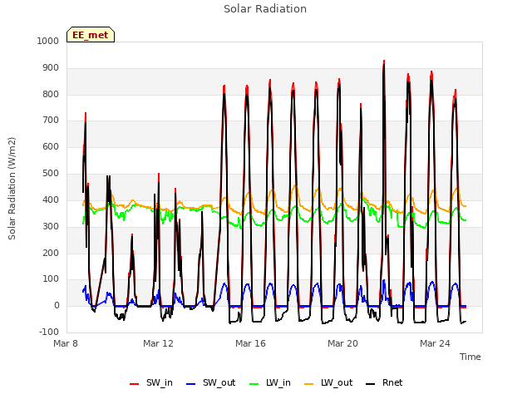Click the black Rnet legend marker
Screen dimensions: 532x399
click(371, 384)
